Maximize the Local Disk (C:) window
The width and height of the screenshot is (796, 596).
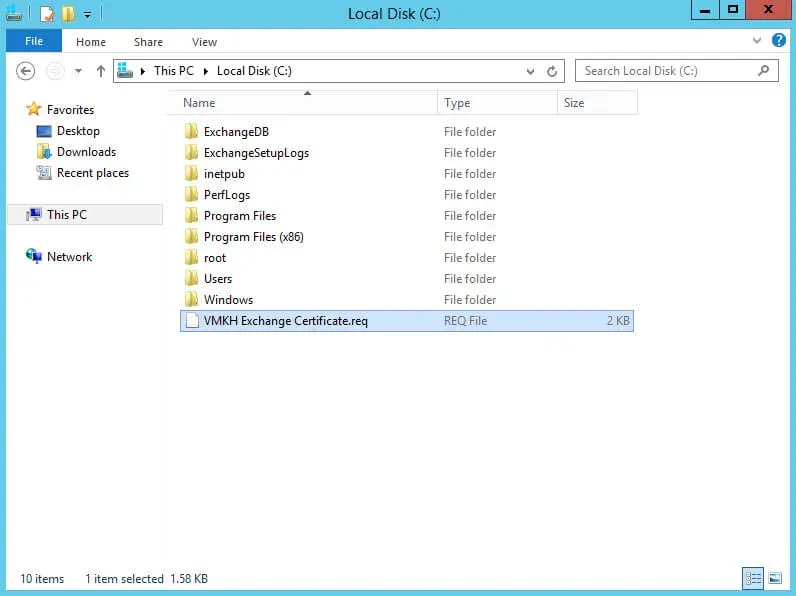click(x=733, y=10)
